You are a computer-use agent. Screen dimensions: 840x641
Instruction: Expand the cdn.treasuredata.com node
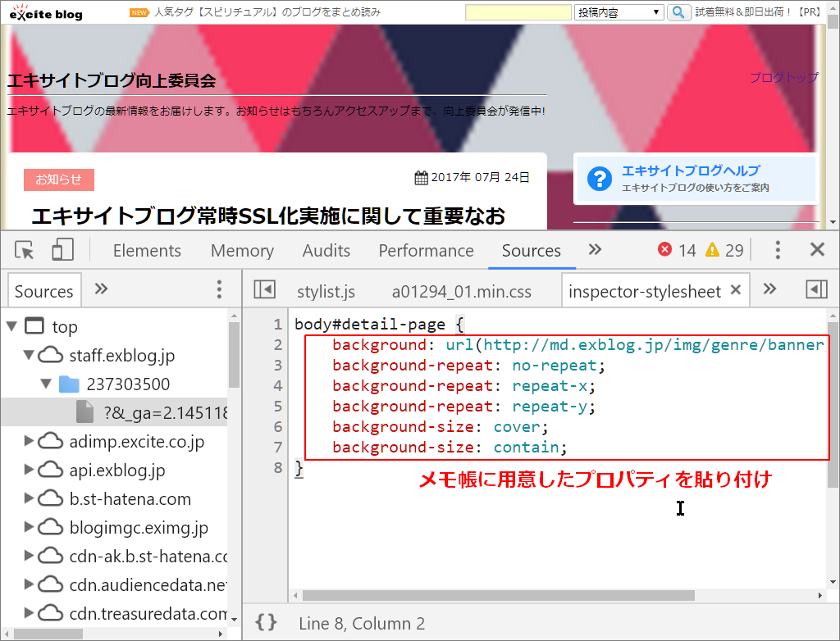[x=29, y=612]
